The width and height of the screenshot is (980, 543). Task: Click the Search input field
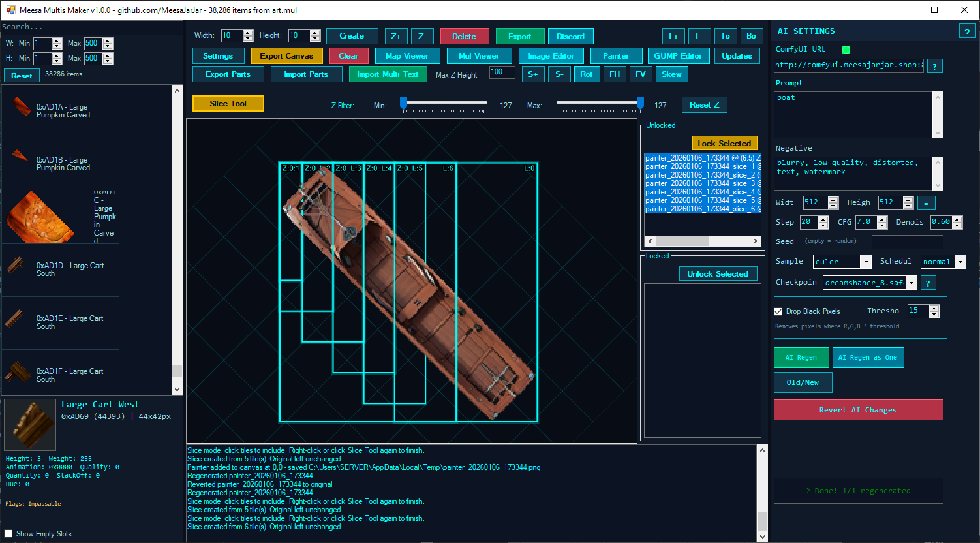[x=91, y=27]
